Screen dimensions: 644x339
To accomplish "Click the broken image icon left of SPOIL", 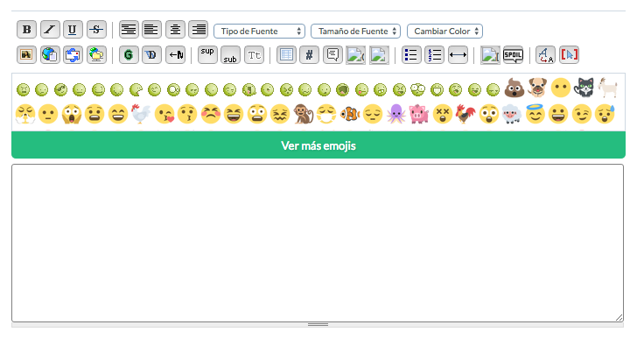I will click(x=490, y=54).
